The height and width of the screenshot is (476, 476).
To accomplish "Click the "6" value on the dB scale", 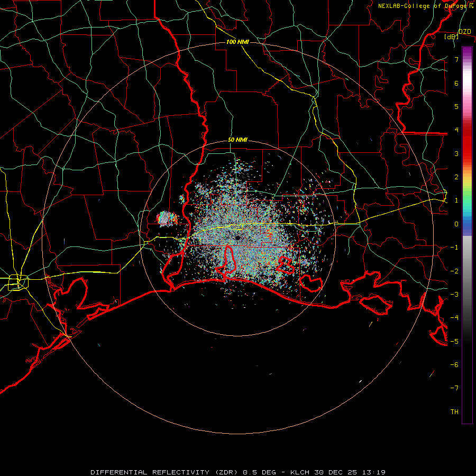I will click(x=456, y=83).
